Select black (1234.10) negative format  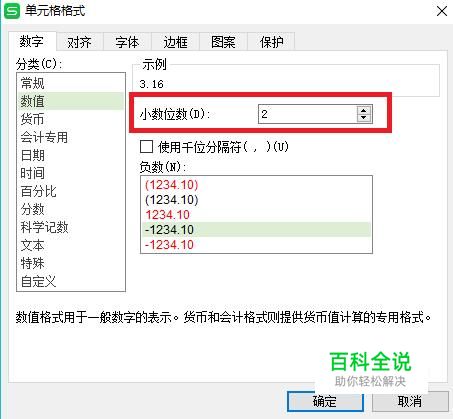[x=256, y=200]
